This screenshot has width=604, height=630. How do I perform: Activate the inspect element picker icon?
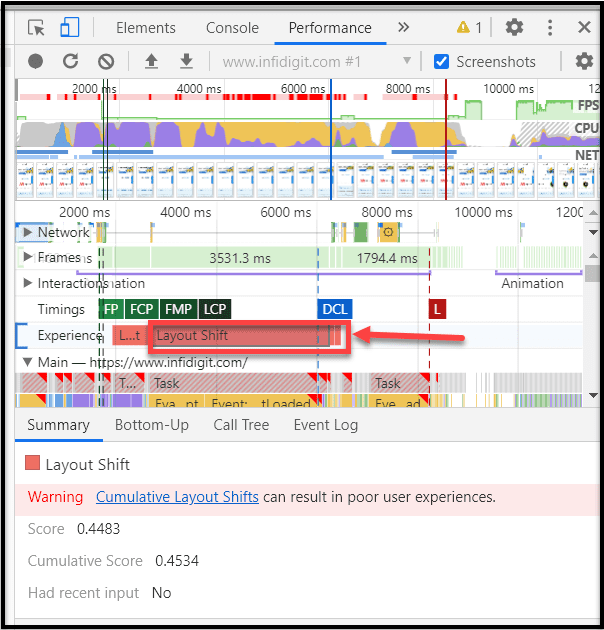point(36,28)
